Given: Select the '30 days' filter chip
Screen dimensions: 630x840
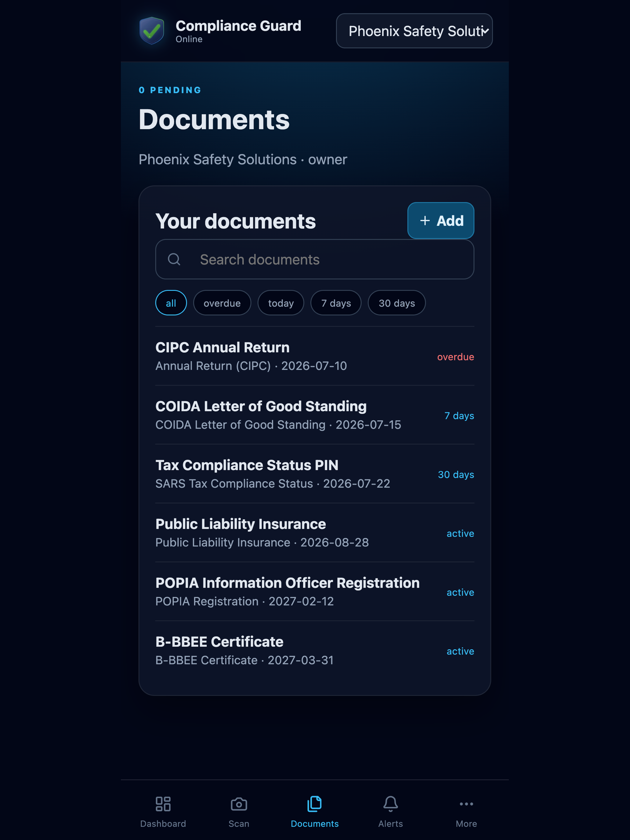Looking at the screenshot, I should 396,303.
